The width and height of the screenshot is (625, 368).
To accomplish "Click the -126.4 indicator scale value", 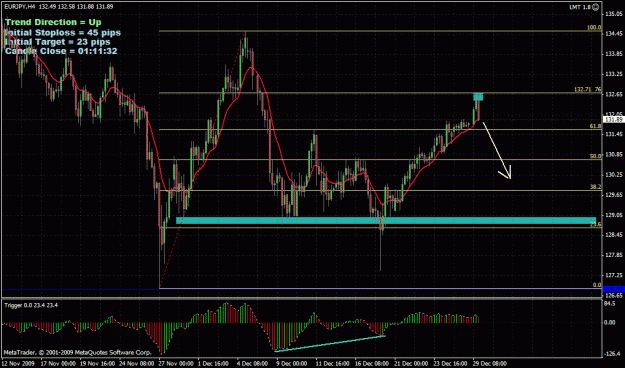I will click(613, 354).
